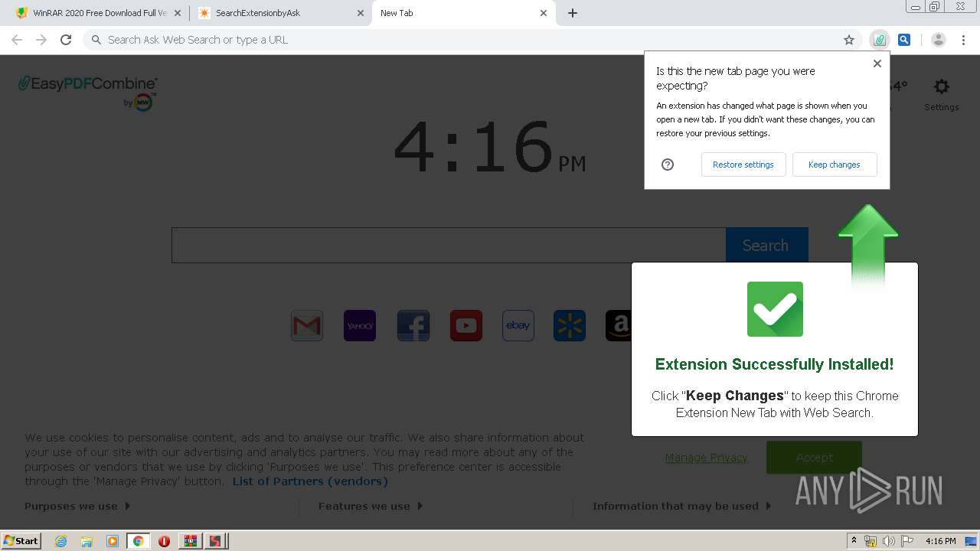Focus the page web search box
This screenshot has width=980, height=551.
coord(449,245)
